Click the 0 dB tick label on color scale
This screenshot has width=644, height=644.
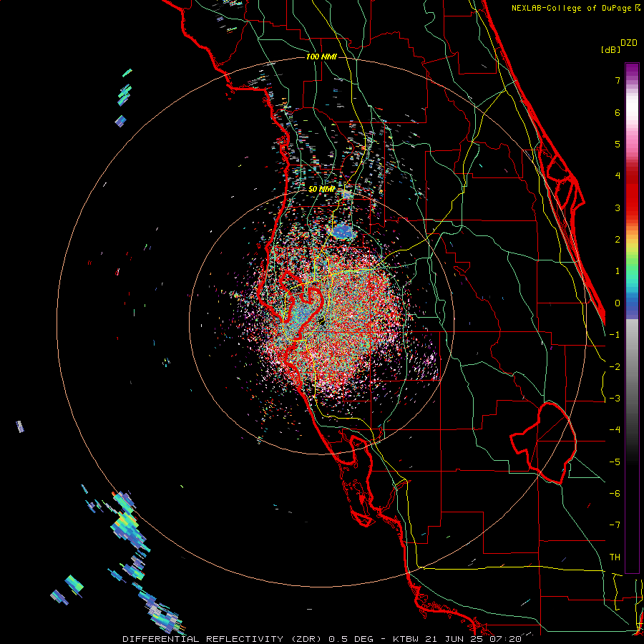618,303
